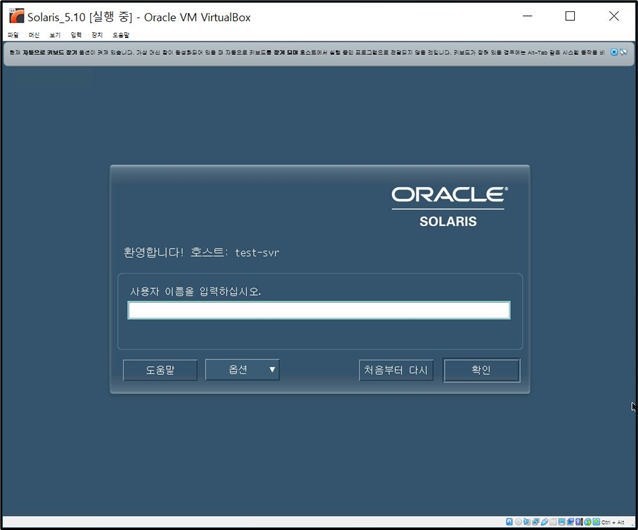
Task: Expand the 옵션 options dropdown
Action: pyautogui.click(x=242, y=370)
